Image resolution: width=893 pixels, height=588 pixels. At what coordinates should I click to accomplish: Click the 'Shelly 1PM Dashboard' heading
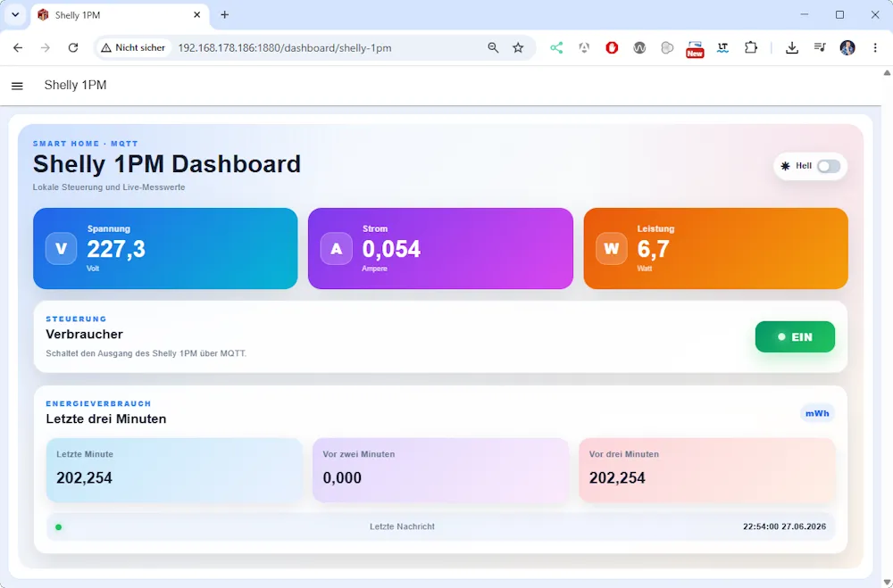(167, 164)
